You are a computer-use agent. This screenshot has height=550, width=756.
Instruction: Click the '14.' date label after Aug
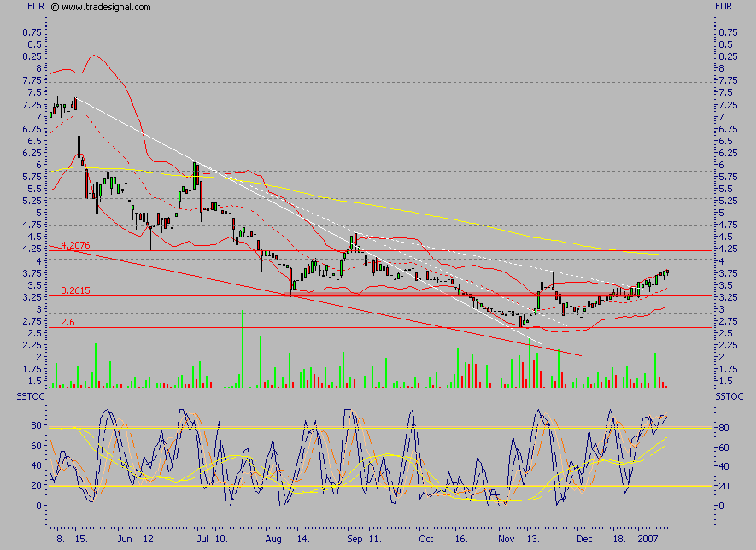point(303,539)
